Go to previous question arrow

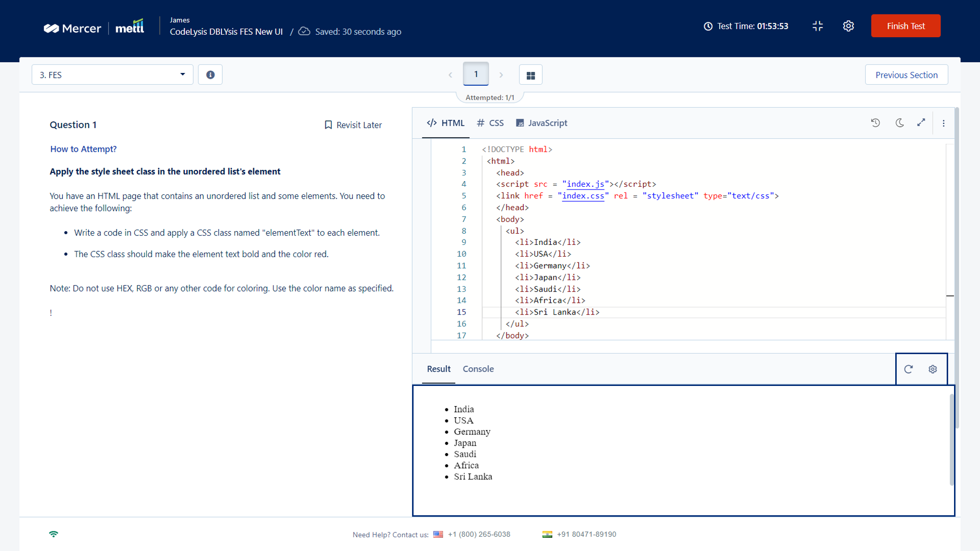point(450,75)
